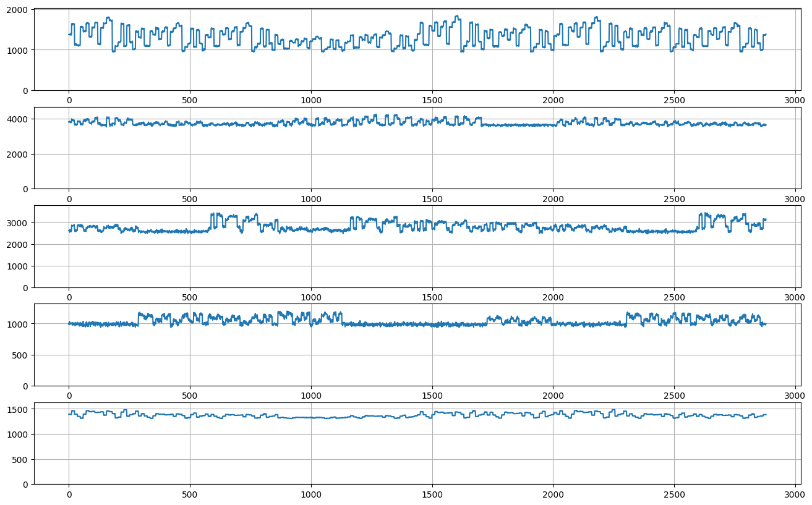Click the tall spike near 1600 in first plot
The height and width of the screenshot is (505, 812).
(458, 15)
